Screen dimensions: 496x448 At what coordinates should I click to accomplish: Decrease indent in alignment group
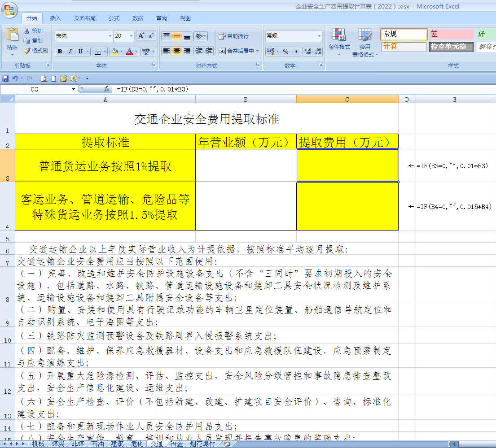199,51
